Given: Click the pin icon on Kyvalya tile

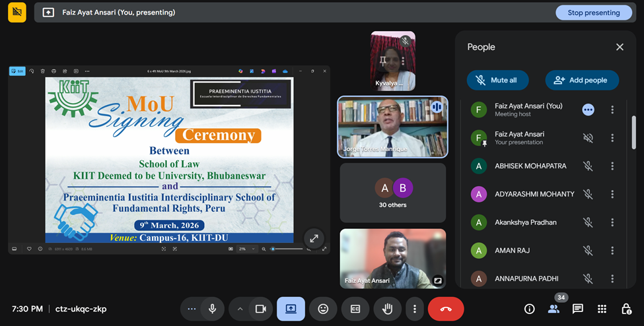Looking at the screenshot, I should click(x=383, y=61).
